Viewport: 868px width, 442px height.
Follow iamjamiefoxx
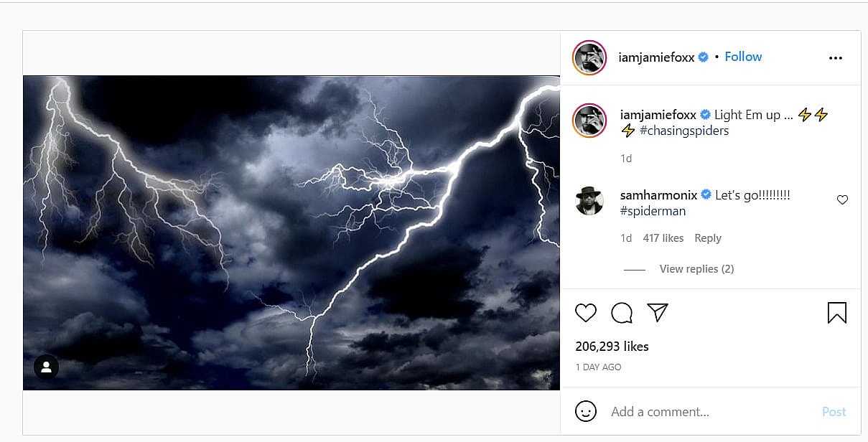coord(743,57)
